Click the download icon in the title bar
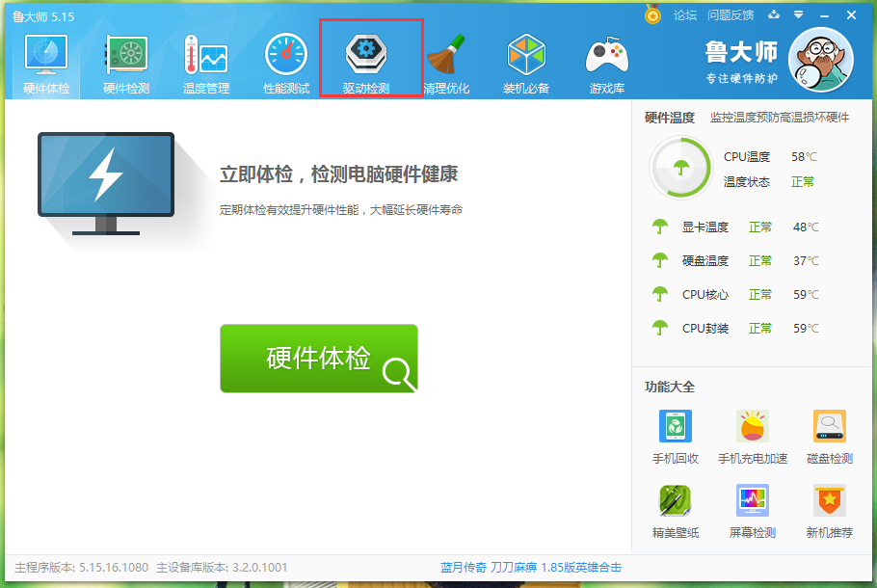 click(x=774, y=16)
